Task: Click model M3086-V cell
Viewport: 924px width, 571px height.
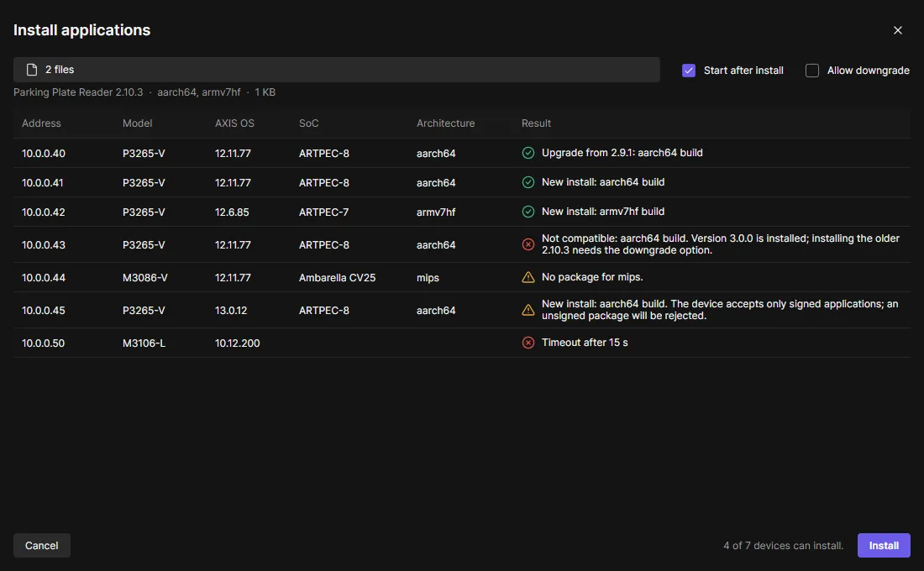Action: [145, 278]
